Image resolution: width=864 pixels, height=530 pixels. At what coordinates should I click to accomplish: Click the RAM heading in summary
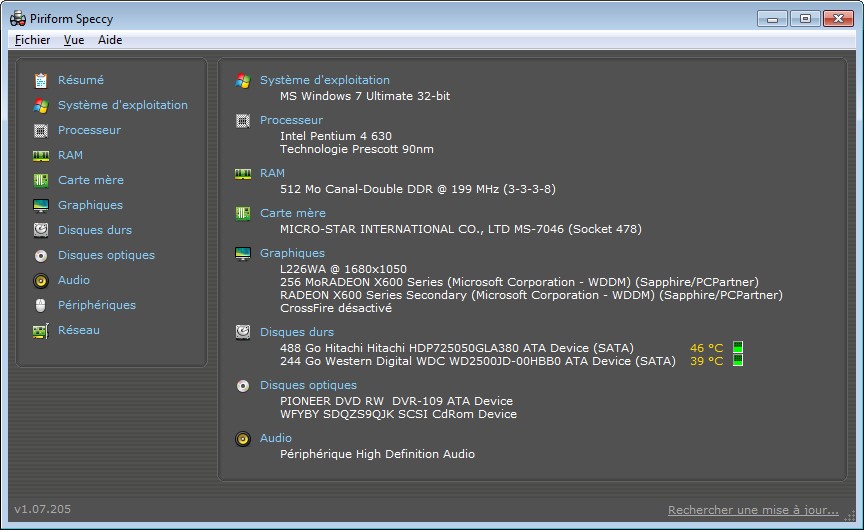[272, 173]
